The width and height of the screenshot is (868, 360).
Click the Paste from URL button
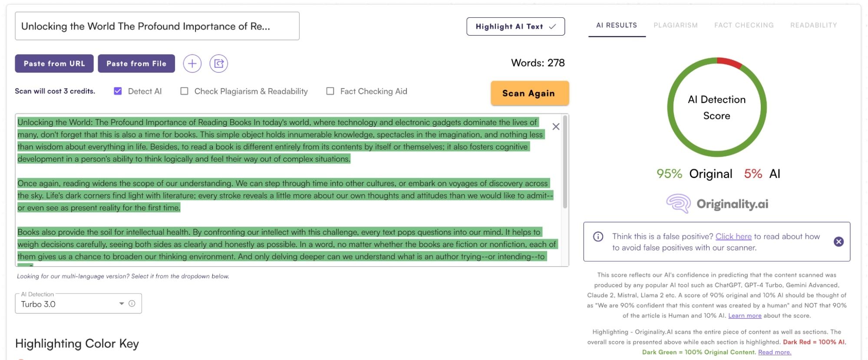(54, 63)
